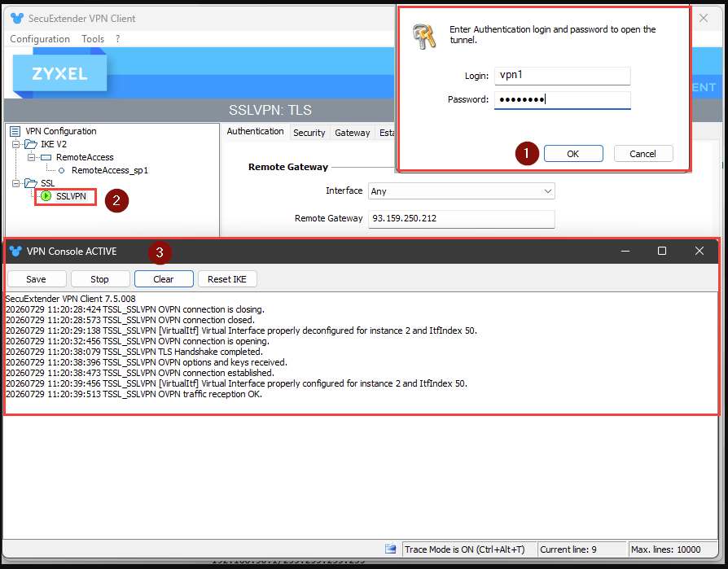728x569 pixels.
Task: Maximize the VPN Console window
Action: [662, 251]
